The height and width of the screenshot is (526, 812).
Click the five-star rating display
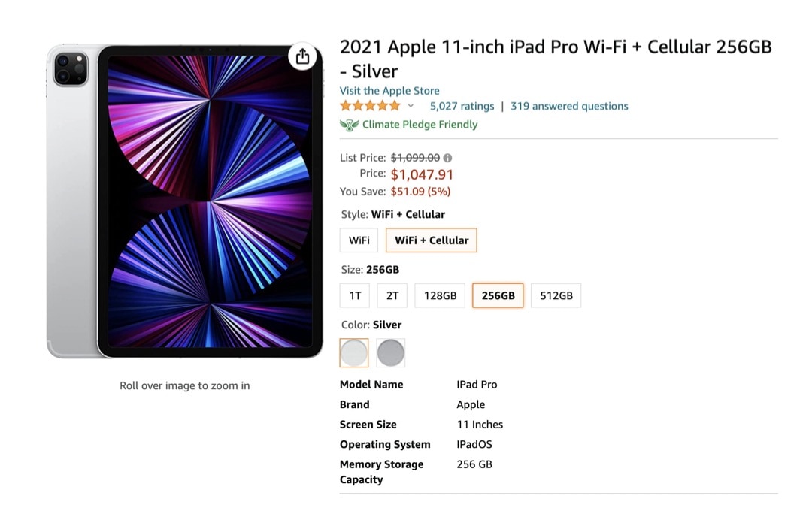tap(369, 106)
